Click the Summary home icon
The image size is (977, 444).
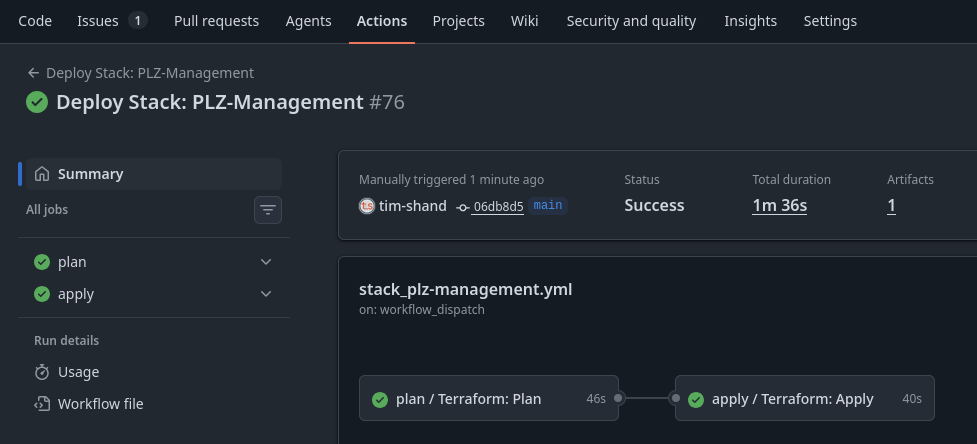pos(42,174)
